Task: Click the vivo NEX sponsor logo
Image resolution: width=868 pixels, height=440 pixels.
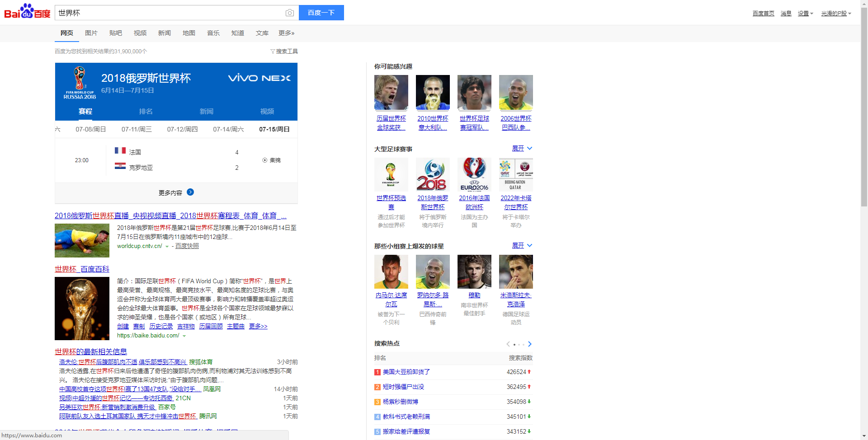Action: [x=259, y=78]
